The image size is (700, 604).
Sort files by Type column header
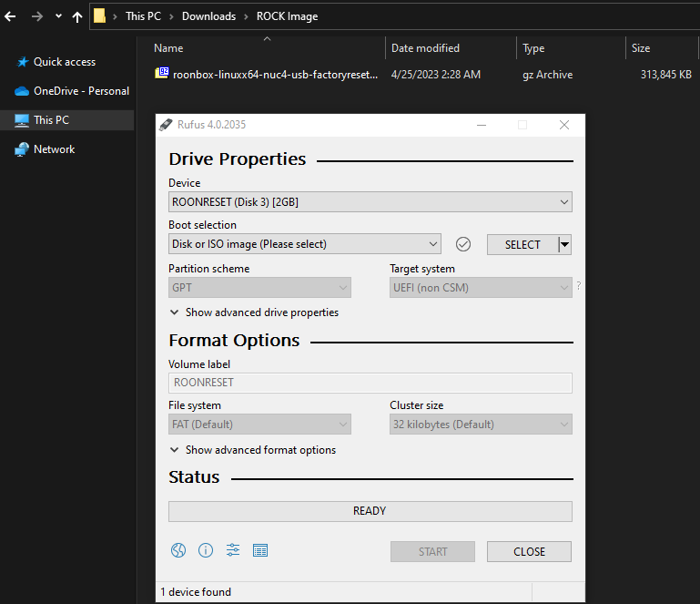tap(572, 47)
